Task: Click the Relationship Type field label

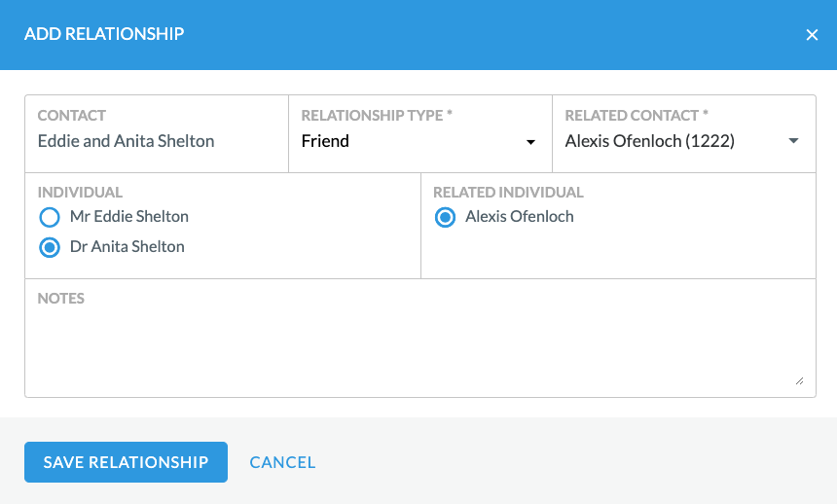Action: (377, 116)
